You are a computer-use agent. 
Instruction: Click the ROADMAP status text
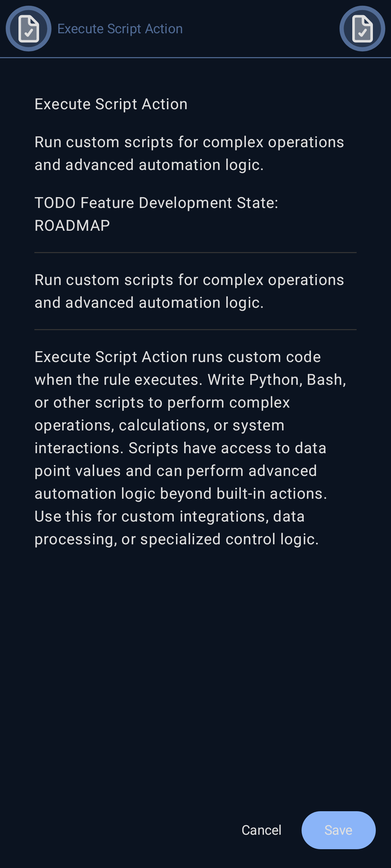pos(72,225)
